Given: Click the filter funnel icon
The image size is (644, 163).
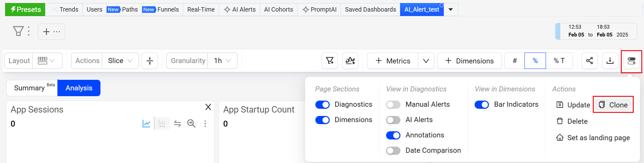Looking at the screenshot, I should point(18,31).
